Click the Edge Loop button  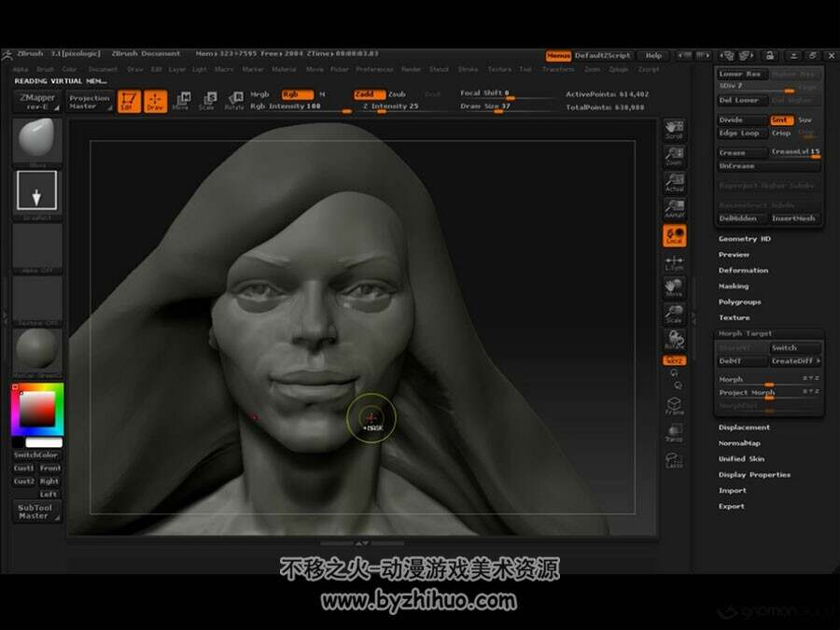click(x=743, y=133)
